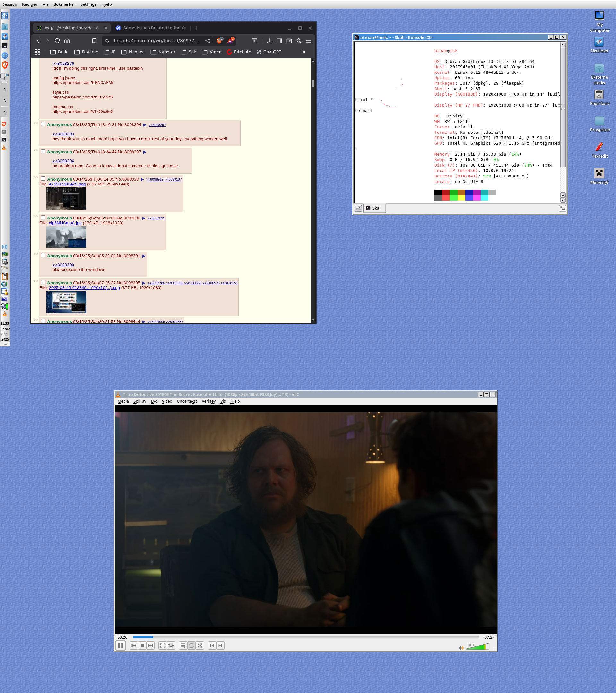616x693 pixels.
Task: Toggle VLC playlist view button
Action: 183,646
